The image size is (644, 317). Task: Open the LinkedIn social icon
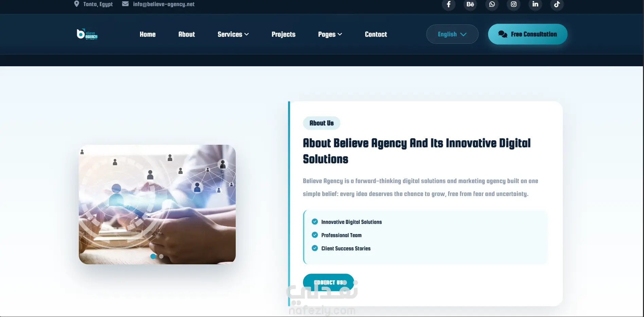(x=535, y=4)
